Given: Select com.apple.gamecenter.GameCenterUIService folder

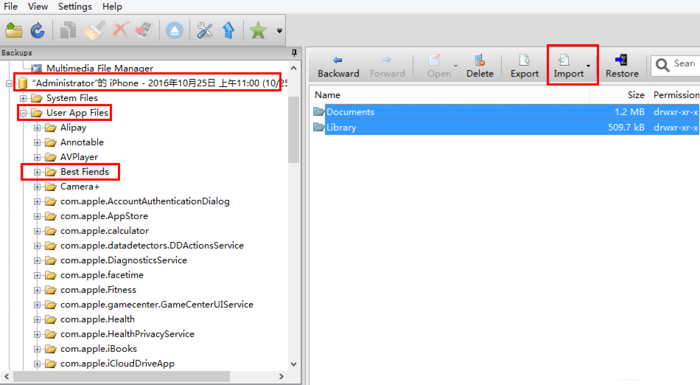Looking at the screenshot, I should 157,304.
